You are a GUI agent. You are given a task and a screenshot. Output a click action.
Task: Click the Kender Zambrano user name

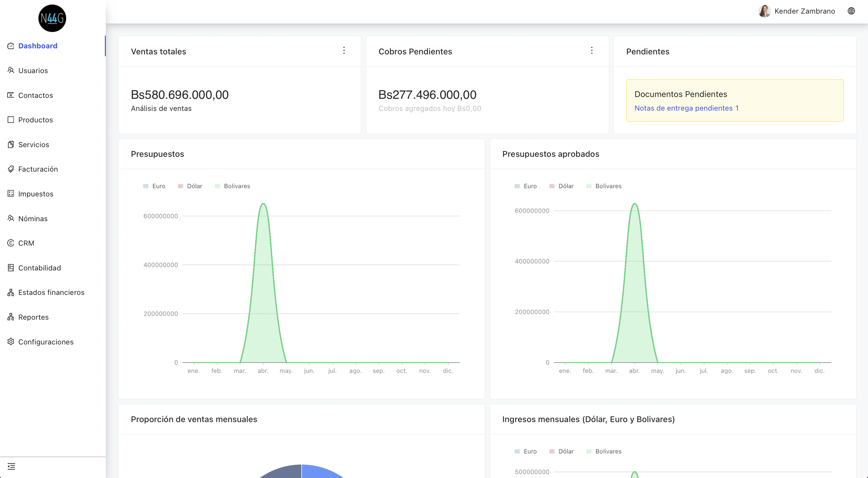tap(805, 11)
